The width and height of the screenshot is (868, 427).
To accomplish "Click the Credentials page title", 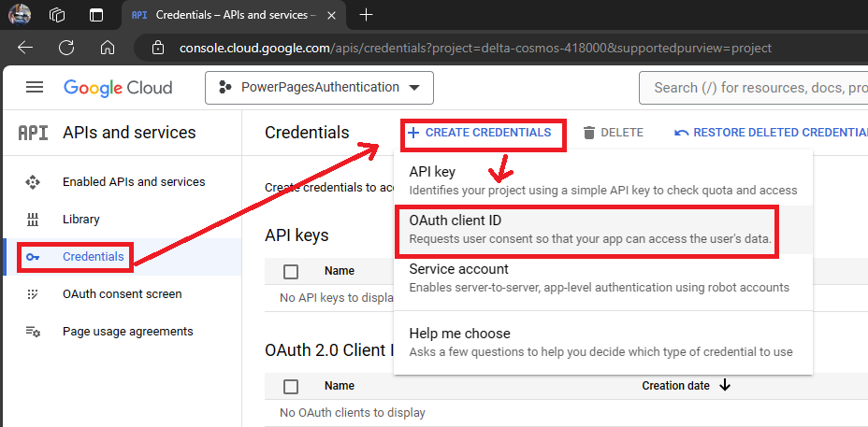I will pos(307,133).
